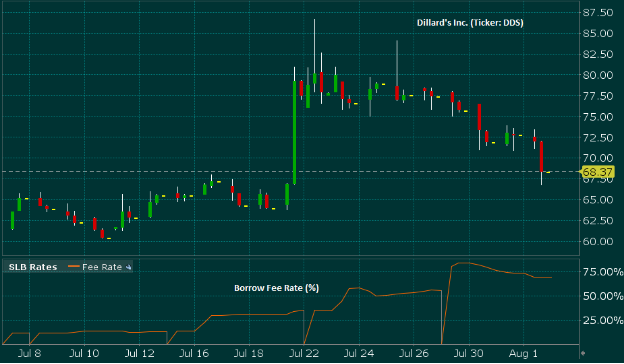Select the SLB Rates panel label
The width and height of the screenshot is (624, 364).
(33, 267)
